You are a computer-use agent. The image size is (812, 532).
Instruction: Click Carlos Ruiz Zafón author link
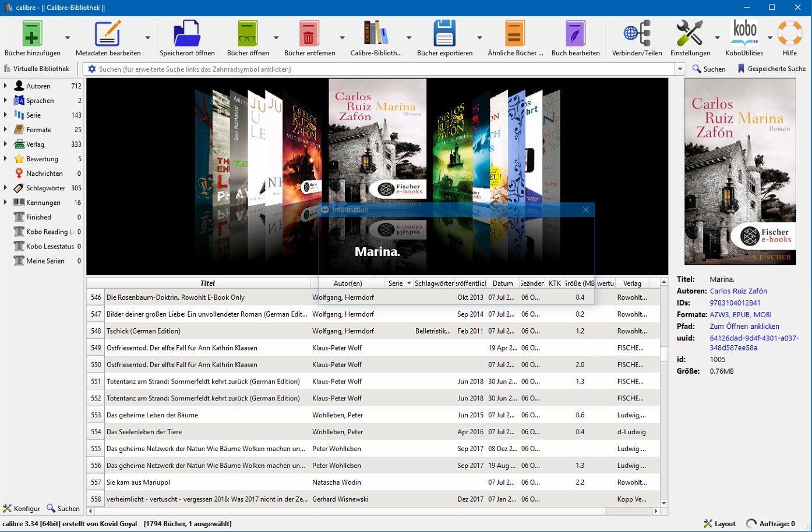(x=738, y=291)
